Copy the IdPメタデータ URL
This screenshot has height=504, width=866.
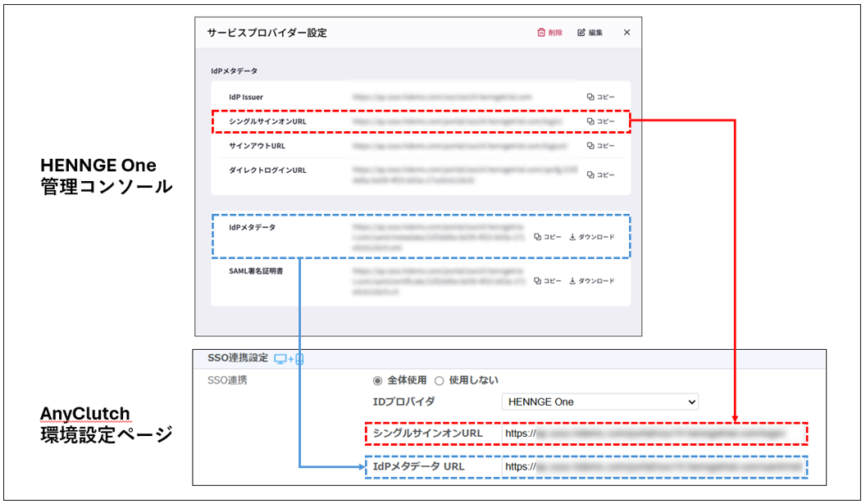[x=547, y=237]
